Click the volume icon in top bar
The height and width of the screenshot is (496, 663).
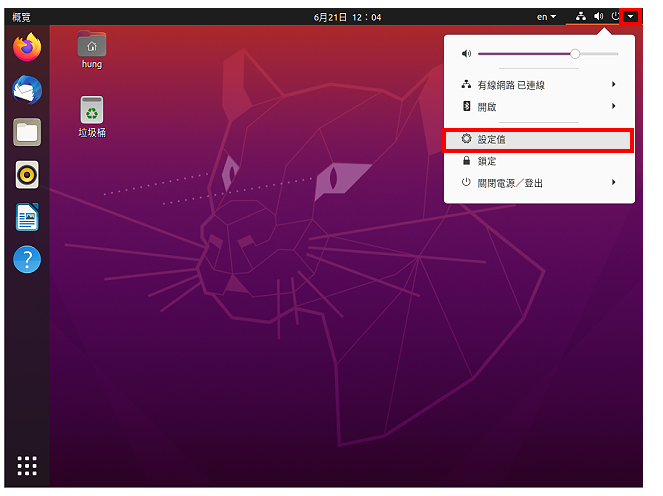(x=598, y=16)
